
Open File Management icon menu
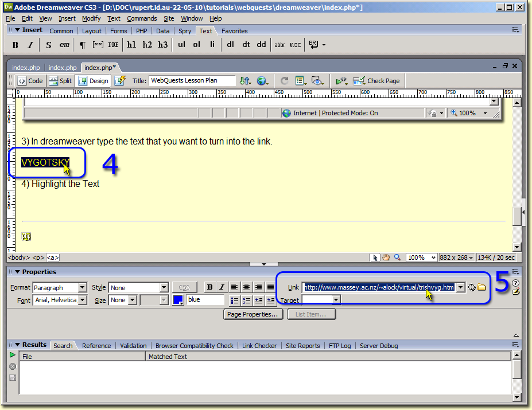click(x=245, y=81)
